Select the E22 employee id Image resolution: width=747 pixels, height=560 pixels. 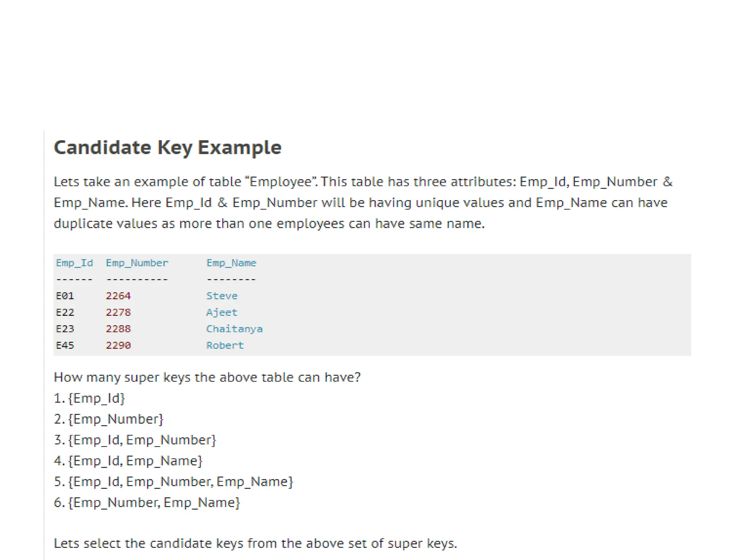coord(65,312)
